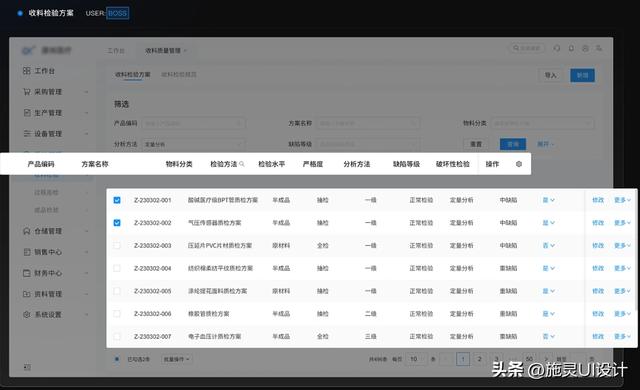Click the next page arrow in pagination

click(547, 359)
